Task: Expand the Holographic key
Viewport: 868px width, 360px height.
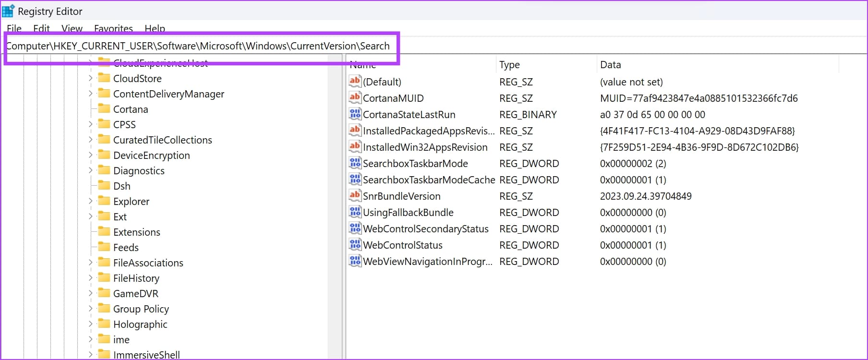Action: 90,324
